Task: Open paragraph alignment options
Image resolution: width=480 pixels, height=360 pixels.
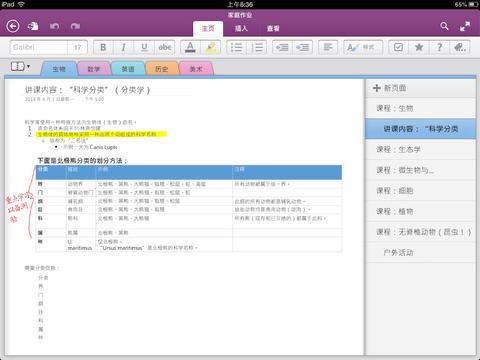Action: click(x=328, y=47)
